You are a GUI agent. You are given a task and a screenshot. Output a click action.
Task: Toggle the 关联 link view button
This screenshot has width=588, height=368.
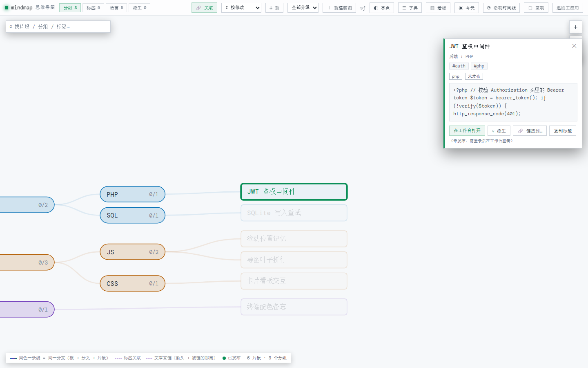click(204, 8)
